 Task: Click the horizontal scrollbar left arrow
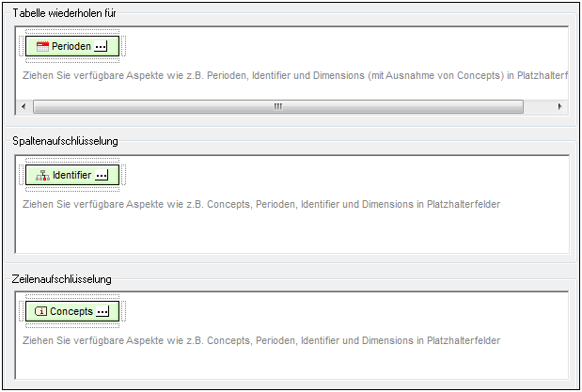pyautogui.click(x=24, y=106)
